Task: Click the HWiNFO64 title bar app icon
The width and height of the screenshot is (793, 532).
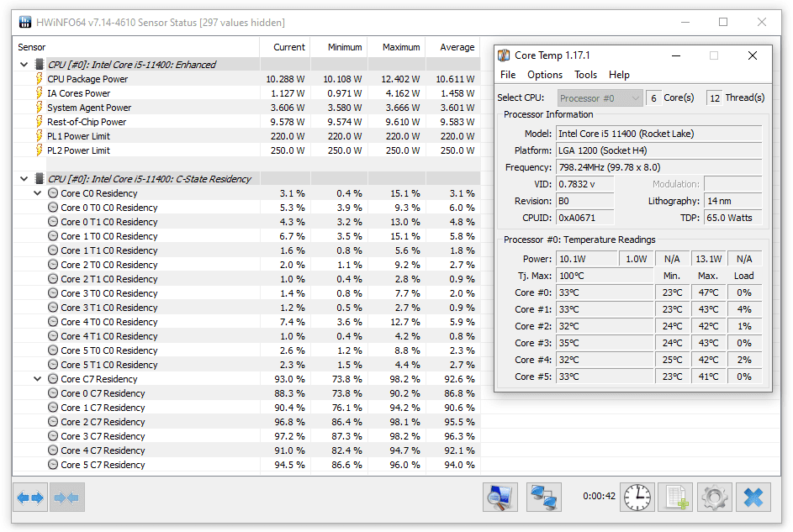Action: pos(24,22)
